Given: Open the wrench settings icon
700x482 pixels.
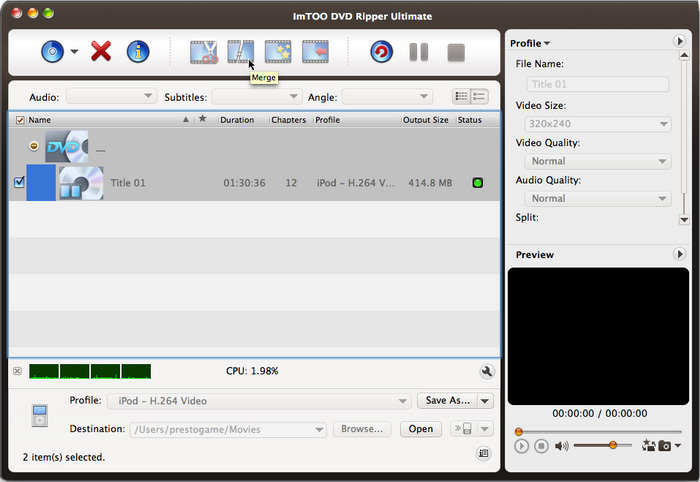Looking at the screenshot, I should tap(487, 371).
